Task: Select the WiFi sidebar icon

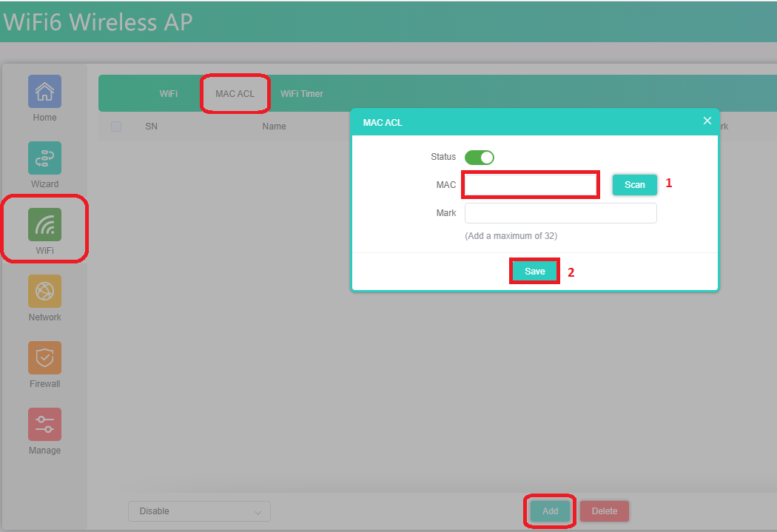Action: 44,225
